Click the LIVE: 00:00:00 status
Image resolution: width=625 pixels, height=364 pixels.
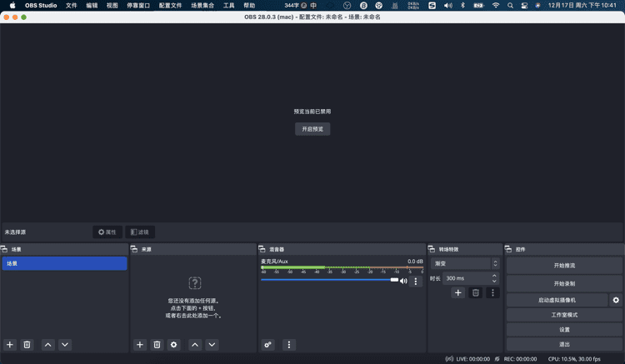click(x=472, y=359)
